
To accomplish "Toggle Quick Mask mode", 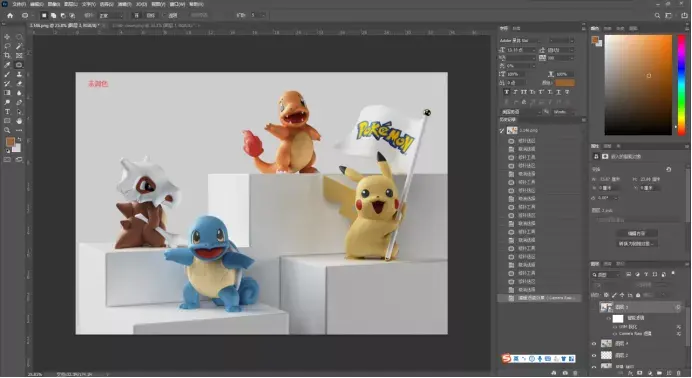I will 7,160.
